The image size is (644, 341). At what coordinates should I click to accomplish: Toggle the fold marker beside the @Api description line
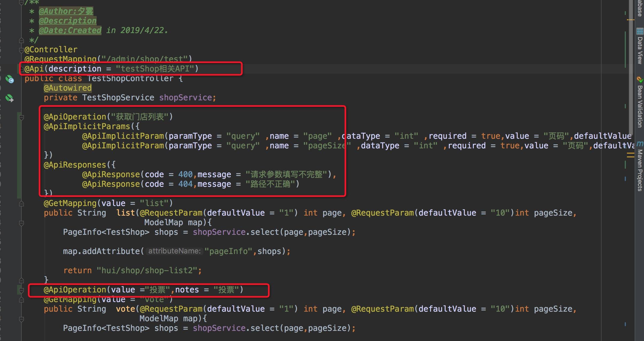pyautogui.click(x=22, y=69)
